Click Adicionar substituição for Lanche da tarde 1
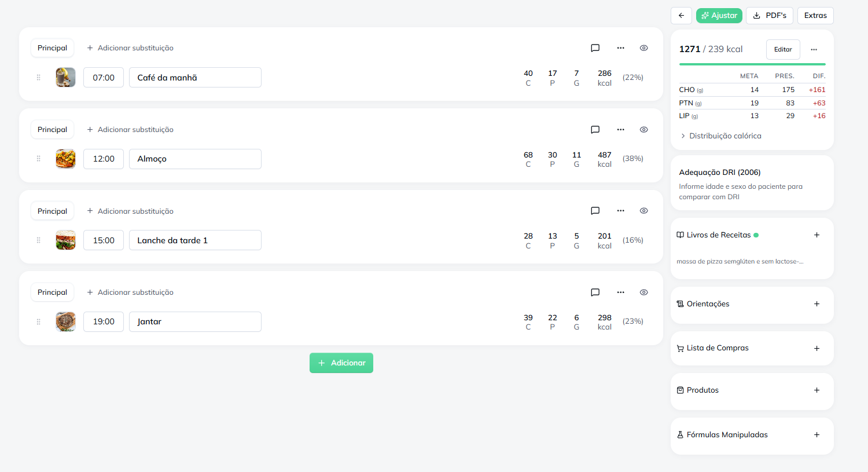This screenshot has height=472, width=868. coord(130,211)
